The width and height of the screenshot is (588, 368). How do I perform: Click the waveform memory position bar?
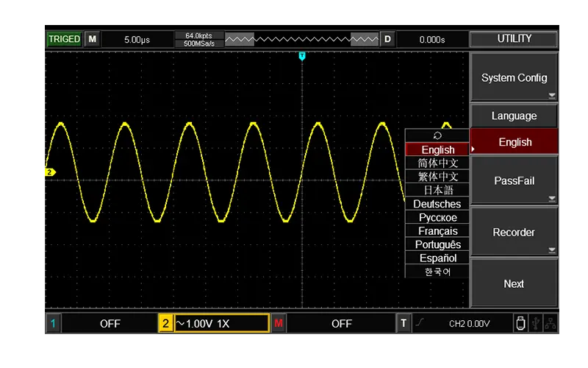click(x=302, y=39)
